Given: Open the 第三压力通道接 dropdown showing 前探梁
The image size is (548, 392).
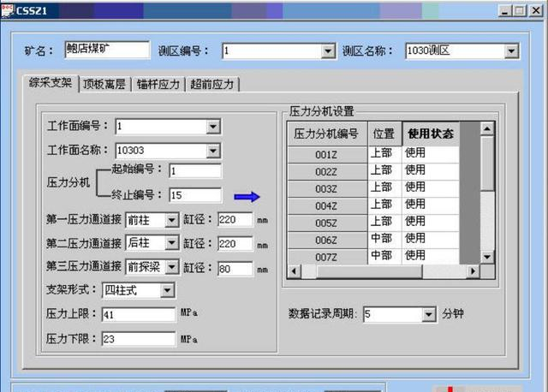Looking at the screenshot, I should pos(171,267).
